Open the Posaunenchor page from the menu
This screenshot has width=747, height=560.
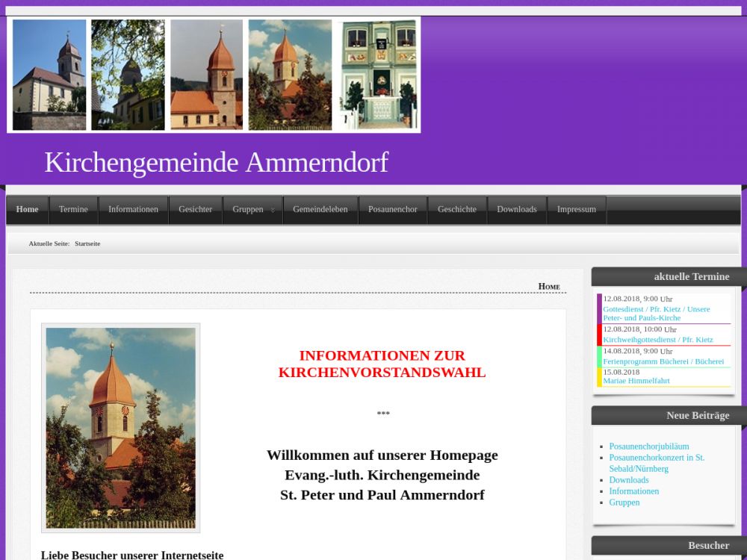point(392,210)
